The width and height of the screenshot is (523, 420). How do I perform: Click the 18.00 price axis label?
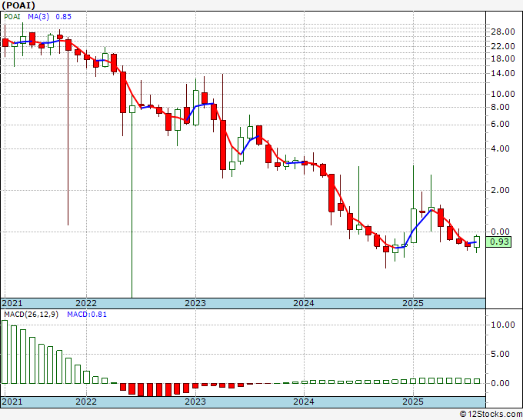503,58
